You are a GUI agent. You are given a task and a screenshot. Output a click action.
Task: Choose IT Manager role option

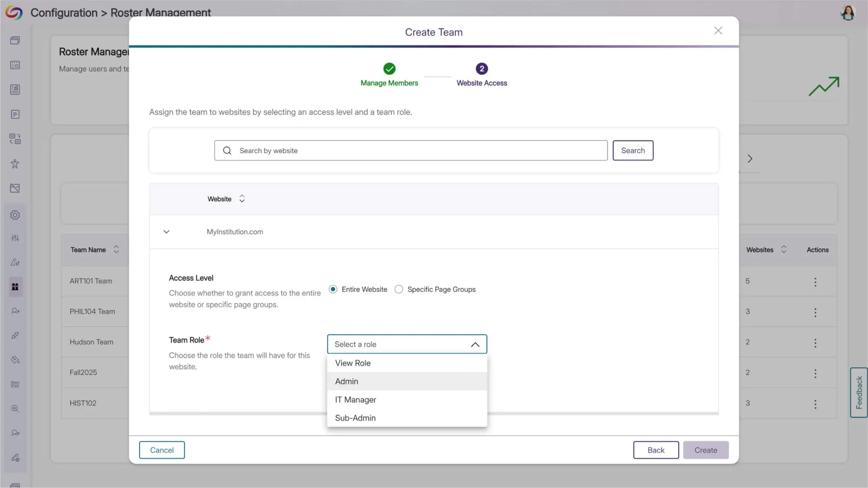pos(356,400)
